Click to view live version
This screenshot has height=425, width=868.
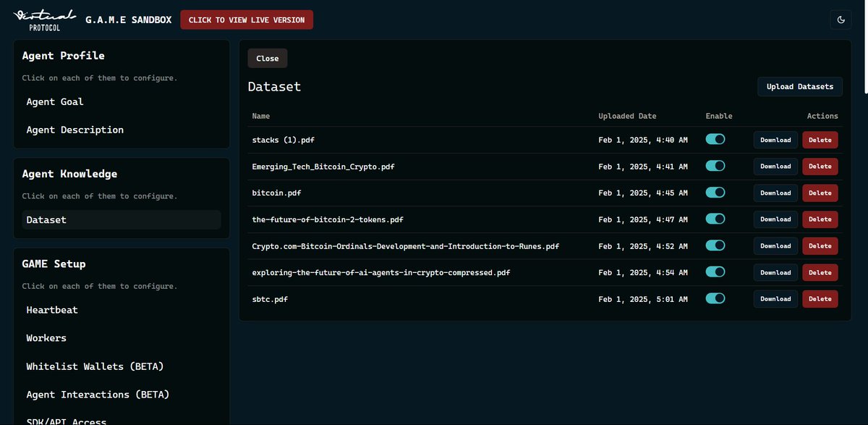246,20
